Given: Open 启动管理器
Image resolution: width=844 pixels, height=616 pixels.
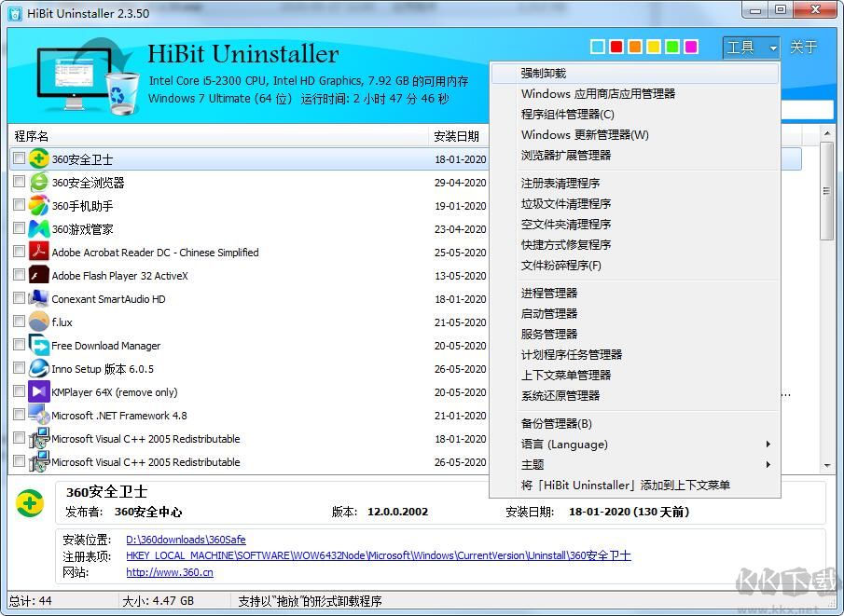Looking at the screenshot, I should point(636,313).
